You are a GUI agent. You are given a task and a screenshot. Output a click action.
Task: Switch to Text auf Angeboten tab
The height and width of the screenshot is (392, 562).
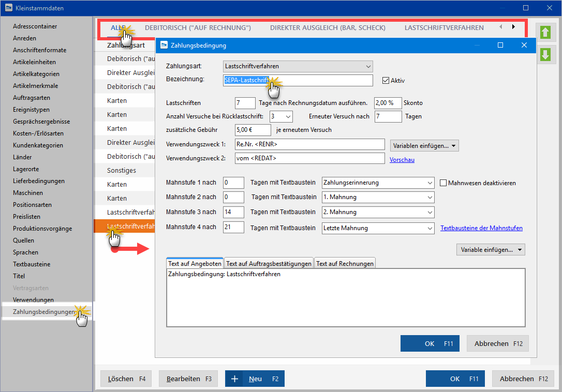[x=195, y=263]
